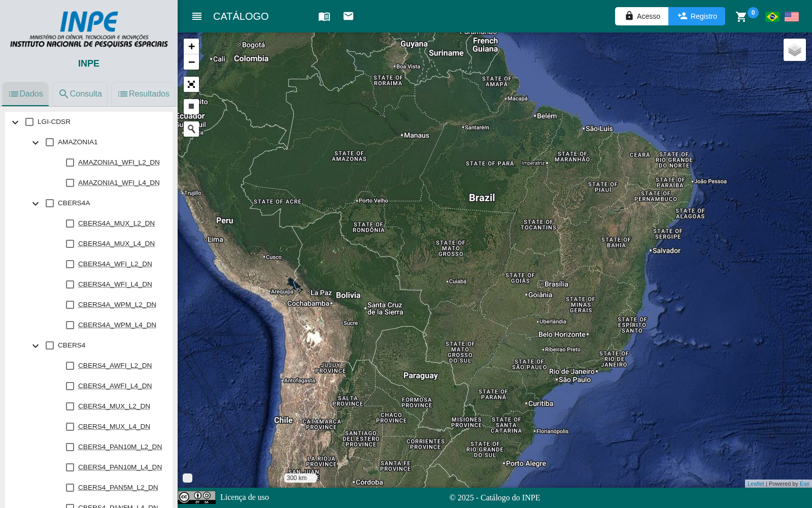Screen dimensions: 812x508
Task: Check the CBERS4A group checkbox
Action: 50,203
